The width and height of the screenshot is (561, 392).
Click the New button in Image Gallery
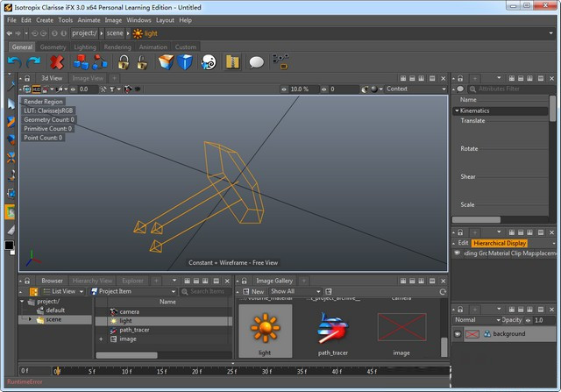pyautogui.click(x=253, y=292)
